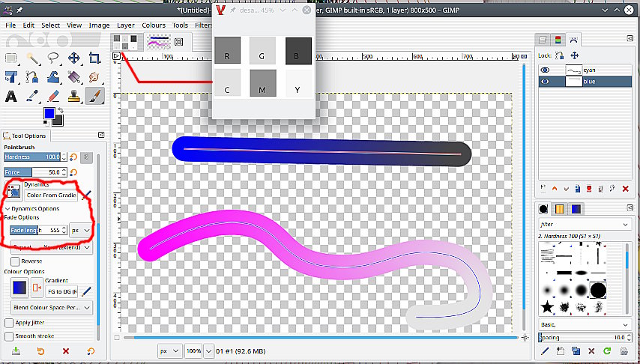Select the Crop tool
This screenshot has height=364, width=640.
tap(94, 58)
